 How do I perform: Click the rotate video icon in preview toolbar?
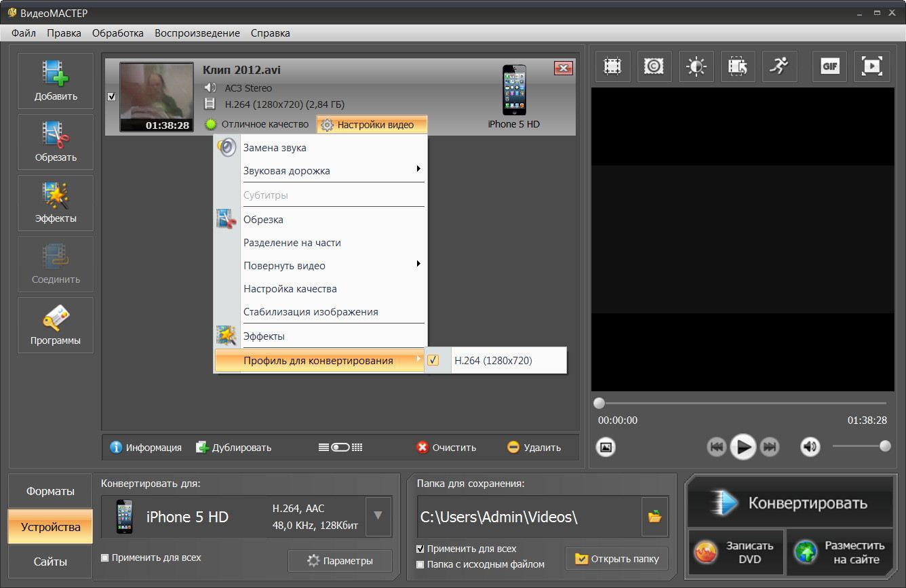click(x=737, y=66)
